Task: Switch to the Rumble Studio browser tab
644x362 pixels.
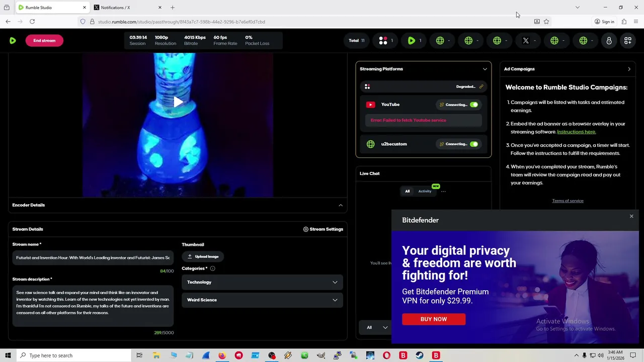Action: point(52,8)
